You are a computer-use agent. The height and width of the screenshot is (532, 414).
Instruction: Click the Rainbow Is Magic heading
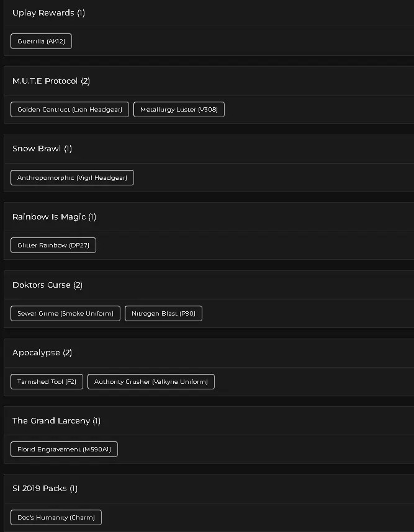(x=54, y=217)
